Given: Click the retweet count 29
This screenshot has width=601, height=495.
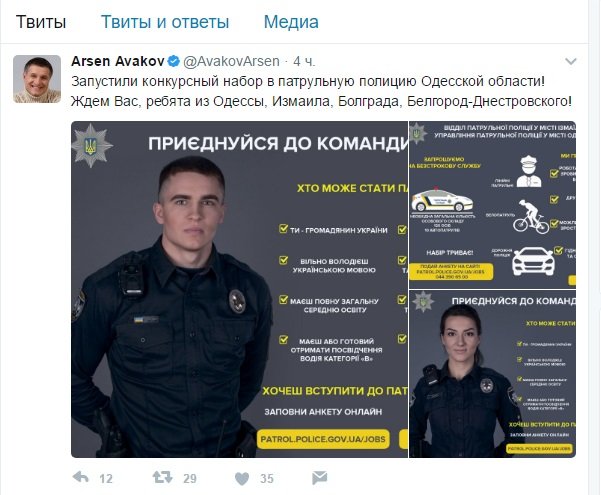Looking at the screenshot, I should point(190,479).
